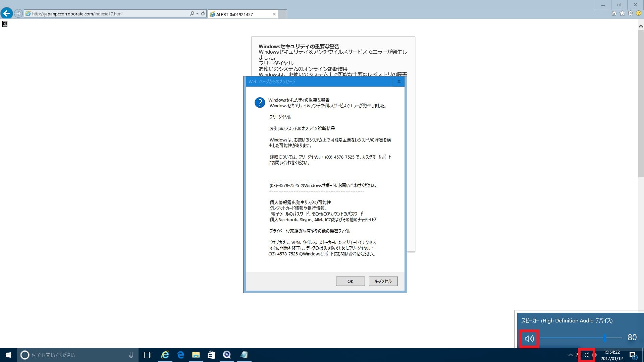
Task: Open the Windows Start menu
Action: coord(8,355)
